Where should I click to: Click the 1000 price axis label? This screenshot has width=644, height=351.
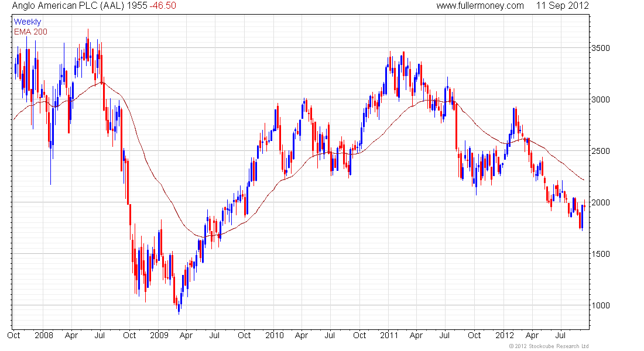(x=600, y=305)
